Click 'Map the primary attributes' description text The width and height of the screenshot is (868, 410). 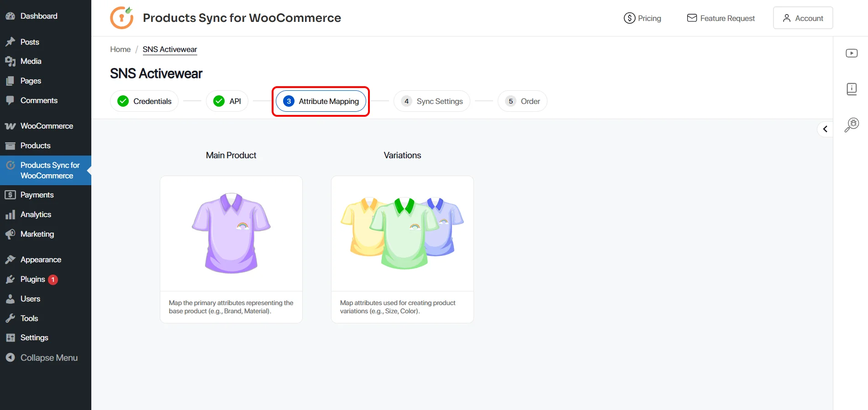(x=231, y=307)
